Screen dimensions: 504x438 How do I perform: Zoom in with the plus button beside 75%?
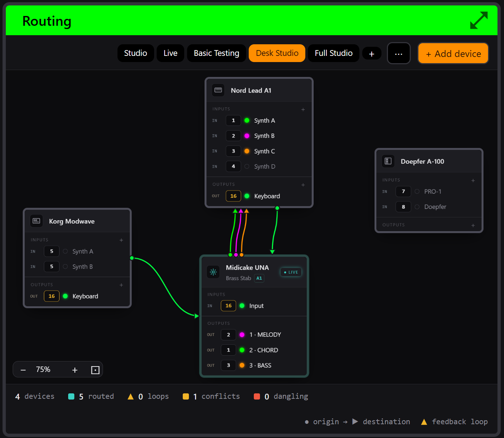click(75, 370)
